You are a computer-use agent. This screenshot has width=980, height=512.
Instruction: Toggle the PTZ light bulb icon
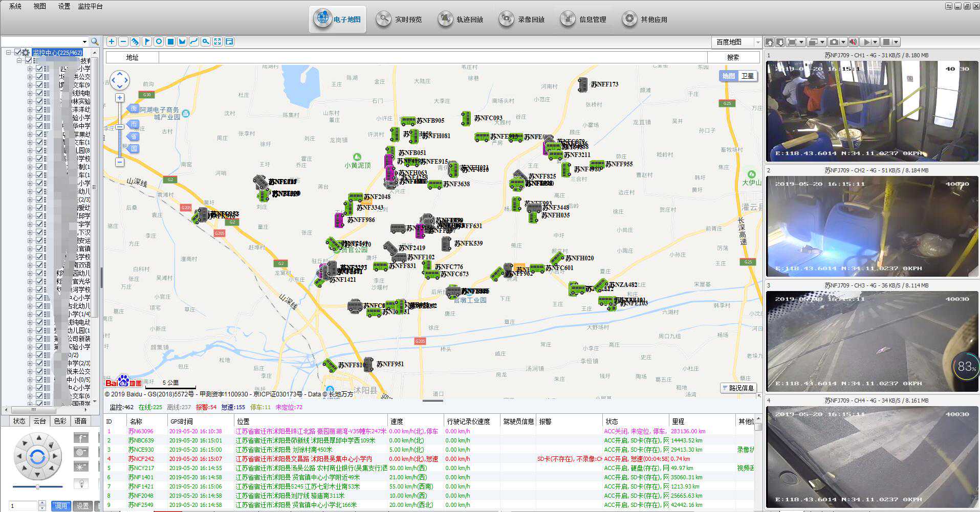coord(81,483)
